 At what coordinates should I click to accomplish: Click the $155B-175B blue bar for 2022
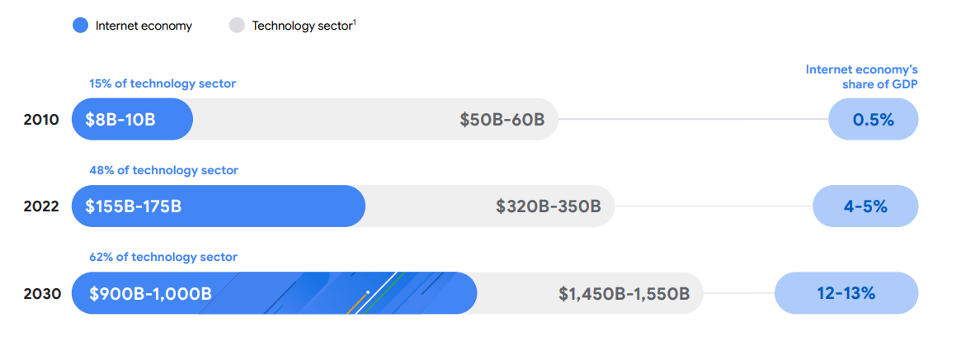[x=218, y=206]
